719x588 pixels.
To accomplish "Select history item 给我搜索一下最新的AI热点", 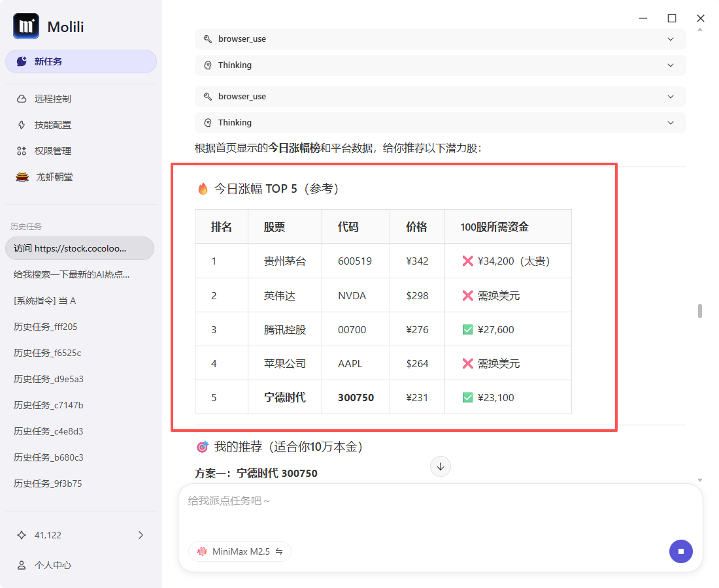I will [71, 274].
